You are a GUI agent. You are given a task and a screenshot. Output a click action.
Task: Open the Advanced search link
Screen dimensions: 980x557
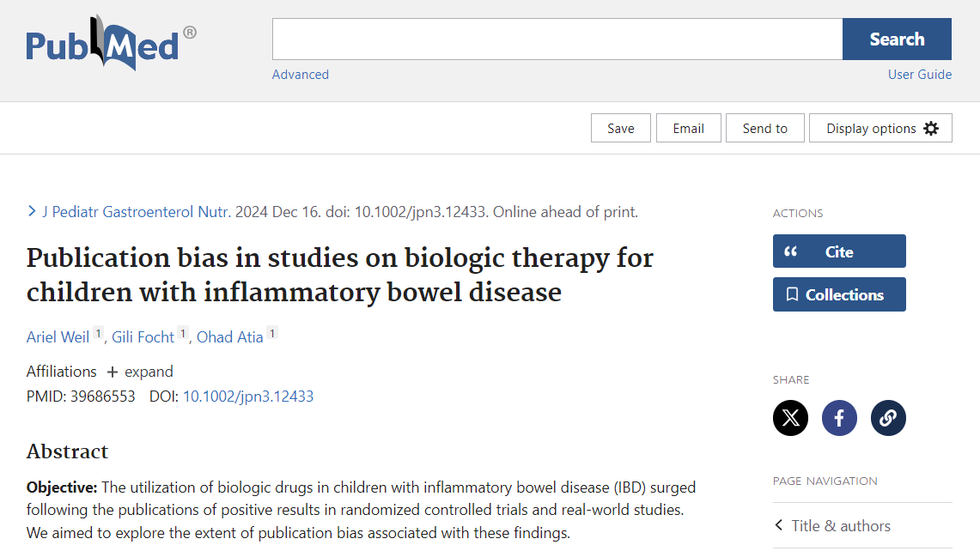pyautogui.click(x=301, y=75)
